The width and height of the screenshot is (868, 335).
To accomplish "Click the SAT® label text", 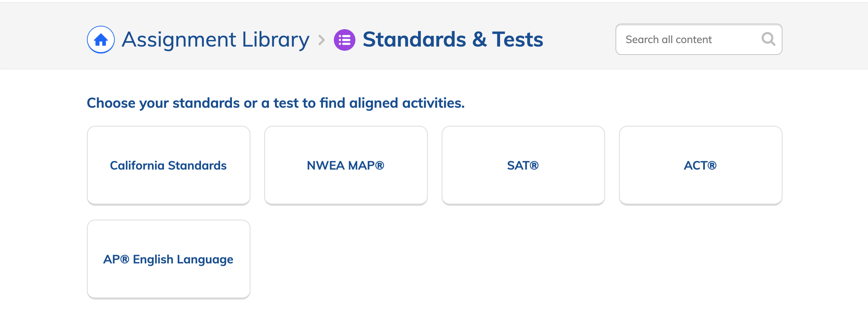I will [x=523, y=165].
